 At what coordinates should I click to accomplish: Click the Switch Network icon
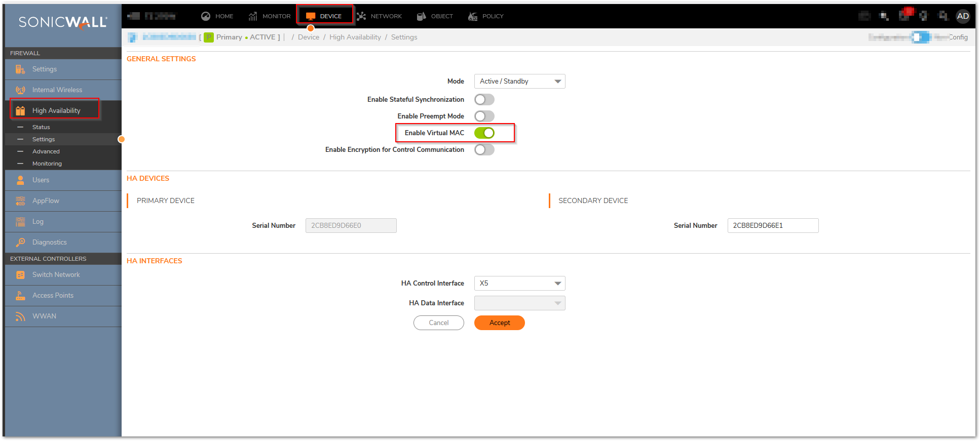20,275
